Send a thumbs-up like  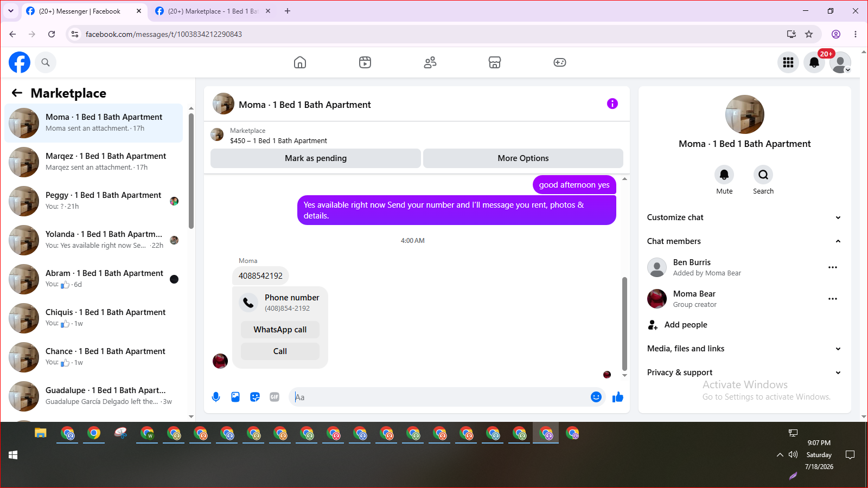618,397
